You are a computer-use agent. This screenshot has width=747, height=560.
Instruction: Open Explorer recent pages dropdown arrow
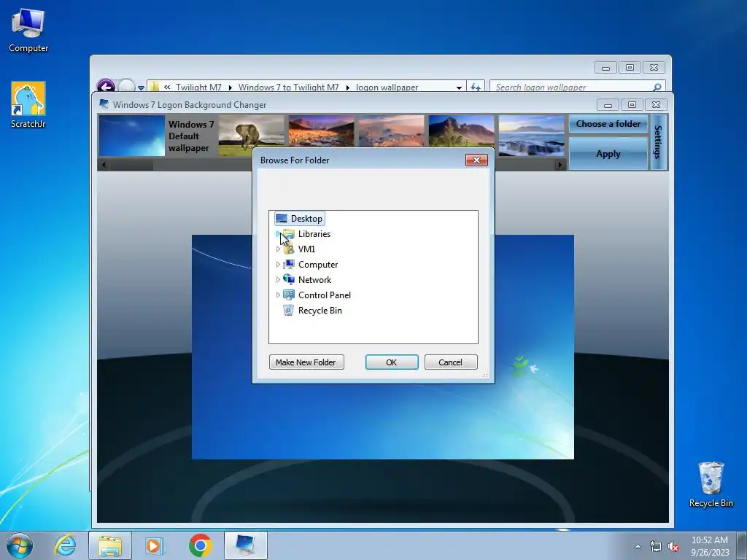pyautogui.click(x=141, y=87)
